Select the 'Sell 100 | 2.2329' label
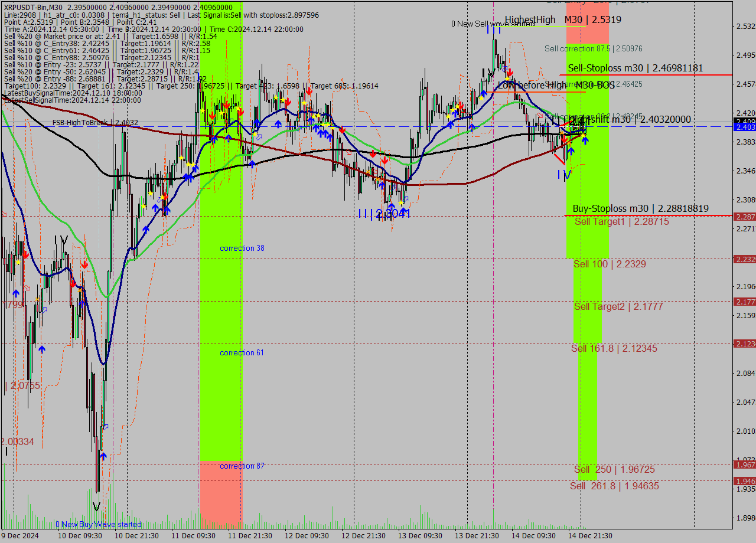Image resolution: width=756 pixels, height=543 pixels. (610, 264)
